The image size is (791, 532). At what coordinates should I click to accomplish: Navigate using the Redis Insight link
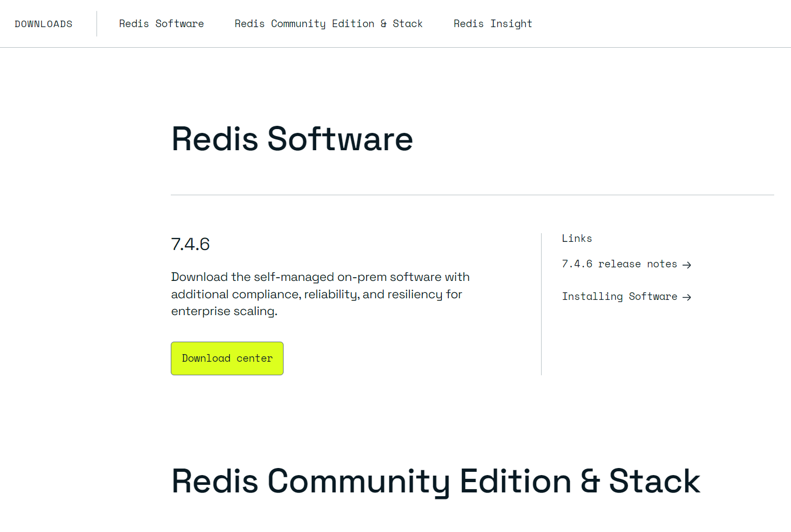(492, 23)
